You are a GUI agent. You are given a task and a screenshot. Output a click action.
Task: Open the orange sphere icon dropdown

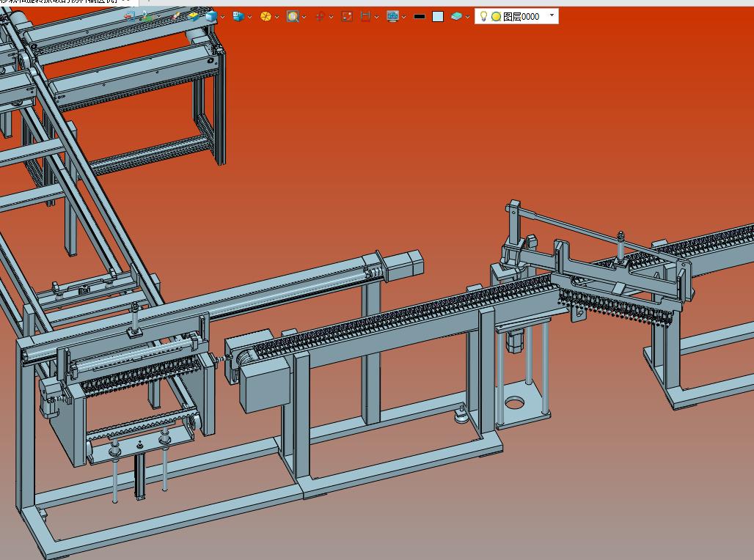pyautogui.click(x=277, y=17)
